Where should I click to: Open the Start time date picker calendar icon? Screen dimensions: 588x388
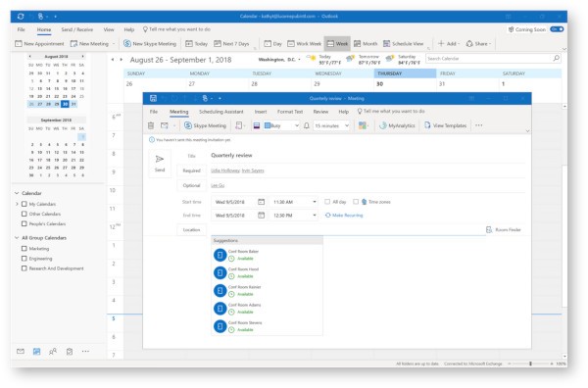click(x=262, y=202)
